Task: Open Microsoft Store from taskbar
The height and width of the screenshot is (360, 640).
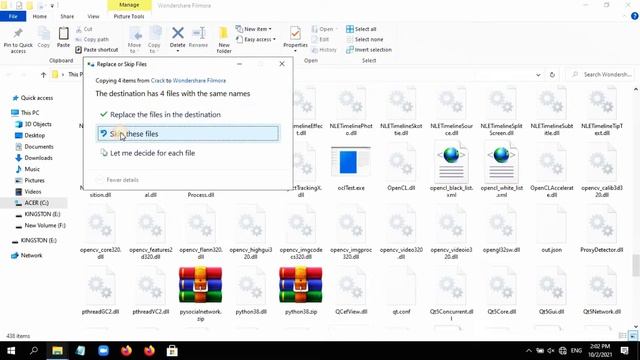Action: tap(172, 351)
